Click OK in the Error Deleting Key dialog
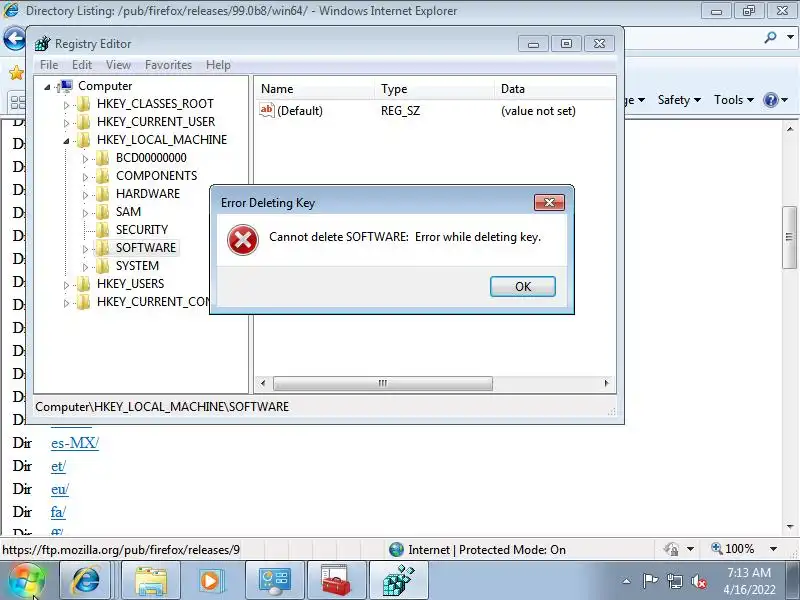The image size is (800, 600). [x=522, y=287]
